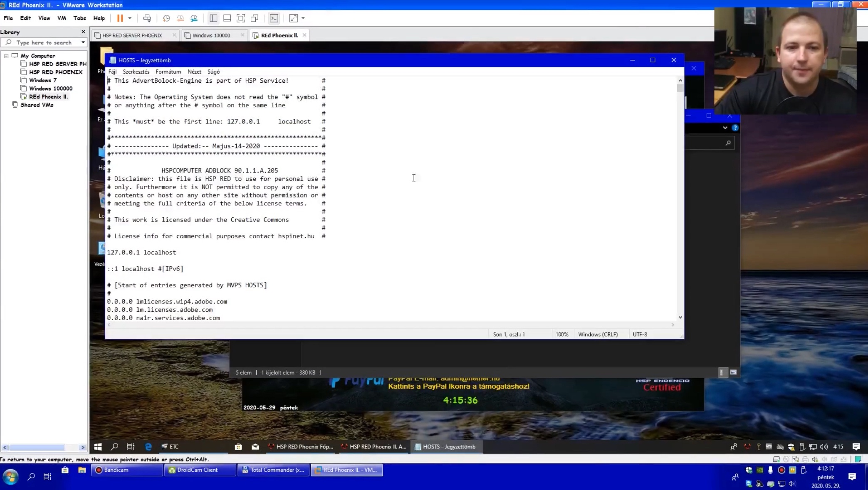Open the VMware Help menu

tap(99, 18)
